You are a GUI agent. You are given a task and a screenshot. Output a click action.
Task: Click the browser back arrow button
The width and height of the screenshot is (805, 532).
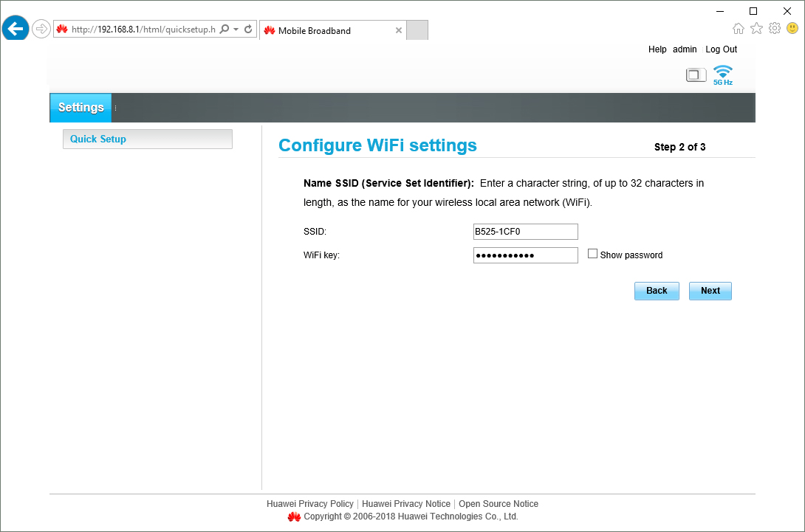point(16,30)
